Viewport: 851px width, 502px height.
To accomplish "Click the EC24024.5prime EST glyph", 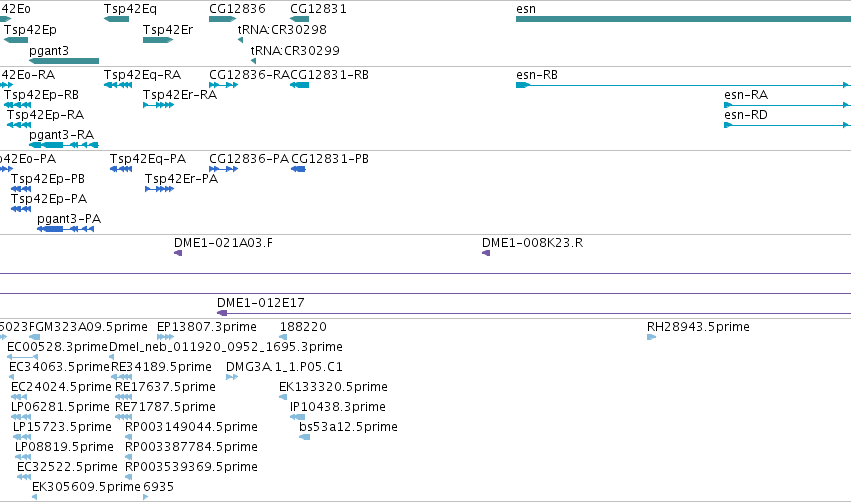I will click(x=19, y=397).
